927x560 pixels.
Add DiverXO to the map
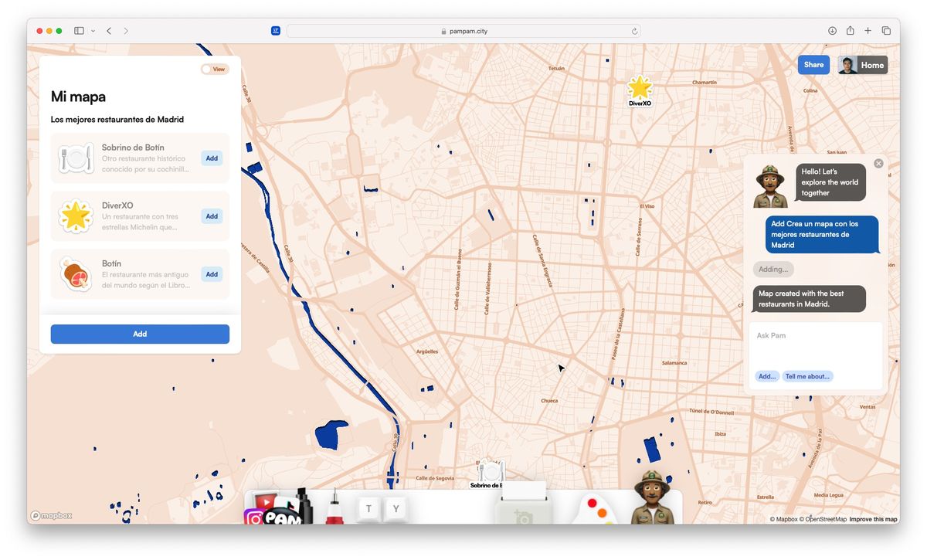[211, 216]
